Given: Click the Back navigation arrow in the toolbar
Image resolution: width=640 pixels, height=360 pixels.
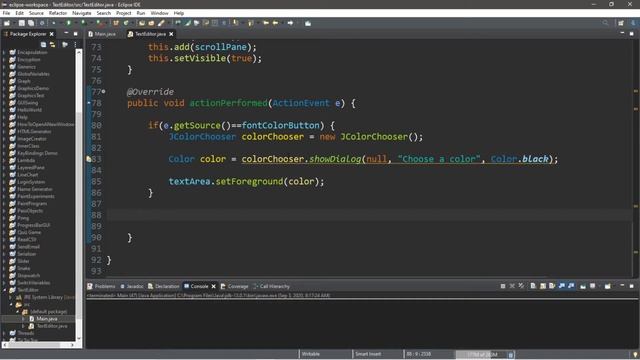Looking at the screenshot, I should point(276,23).
